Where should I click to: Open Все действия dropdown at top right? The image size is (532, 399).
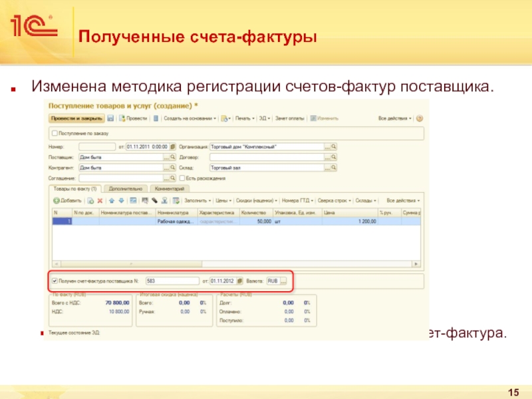(x=394, y=118)
